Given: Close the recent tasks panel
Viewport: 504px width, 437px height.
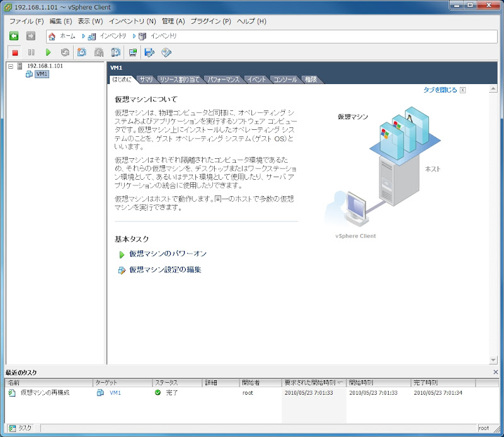Looking at the screenshot, I should coord(496,372).
